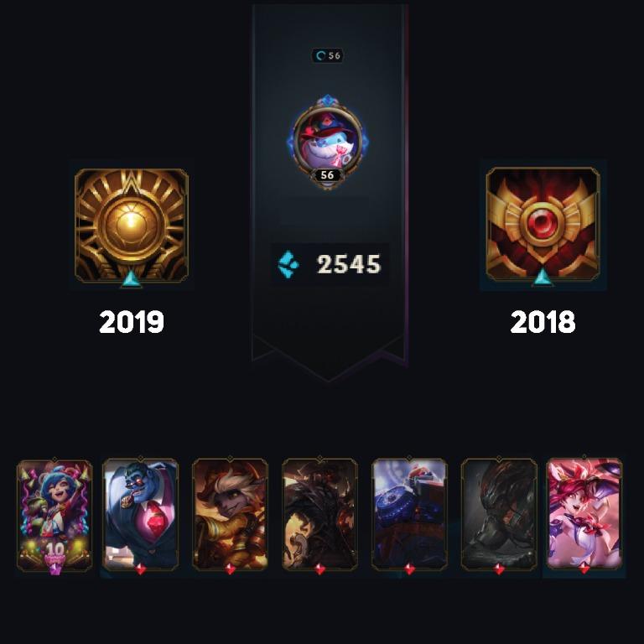The height and width of the screenshot is (644, 644).
Task: Click the 2019 season label
Action: coord(132,322)
